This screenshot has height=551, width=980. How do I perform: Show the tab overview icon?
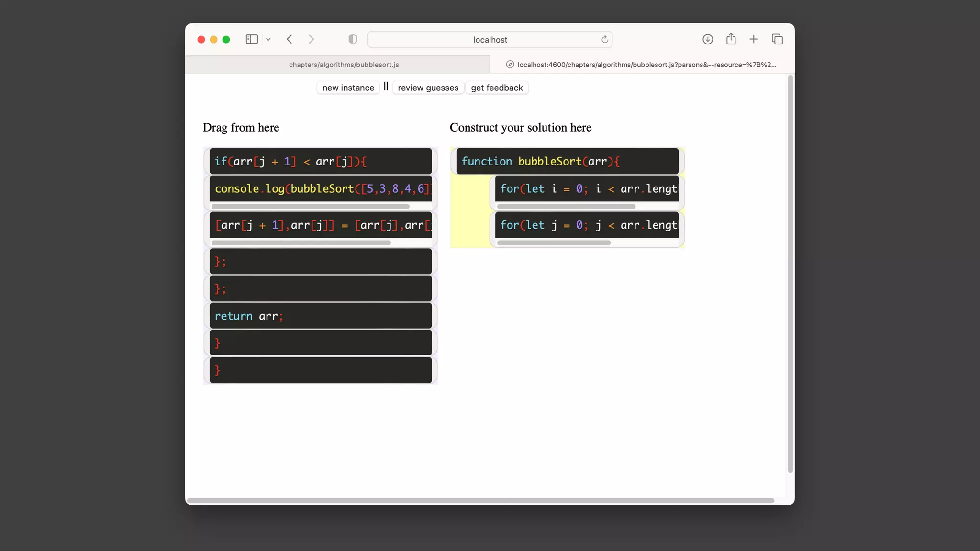pyautogui.click(x=777, y=39)
